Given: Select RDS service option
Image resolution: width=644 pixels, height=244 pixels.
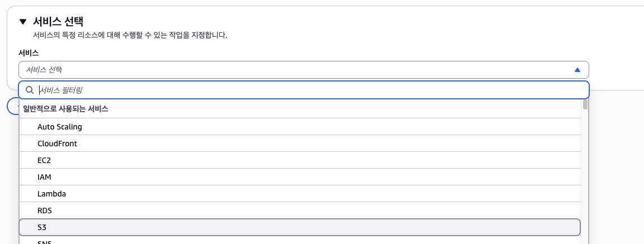Looking at the screenshot, I should point(45,210).
